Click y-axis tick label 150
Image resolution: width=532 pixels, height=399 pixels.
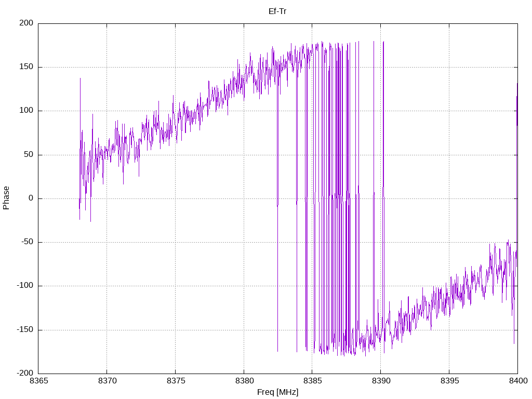tap(26, 67)
